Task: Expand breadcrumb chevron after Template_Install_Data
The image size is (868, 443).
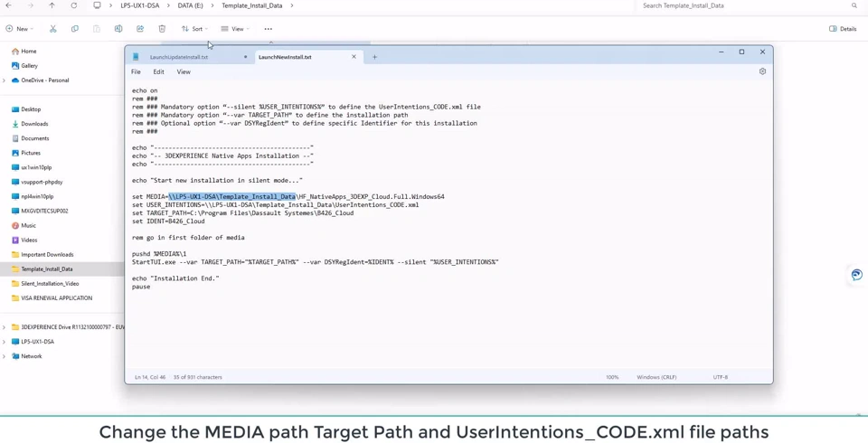Action: point(292,5)
